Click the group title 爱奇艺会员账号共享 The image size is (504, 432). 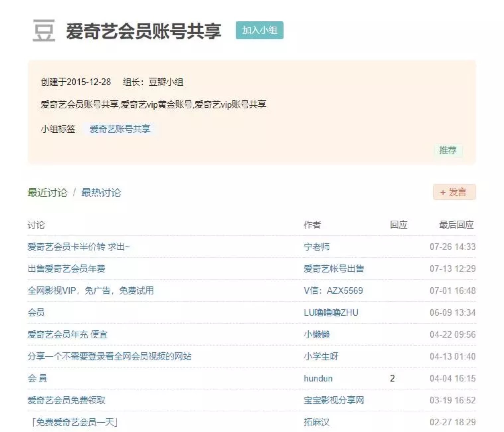click(143, 31)
